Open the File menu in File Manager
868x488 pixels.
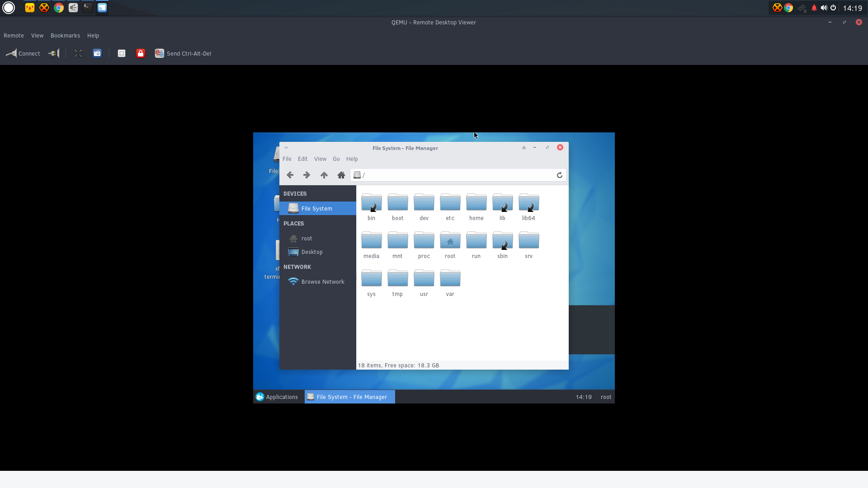pos(287,159)
